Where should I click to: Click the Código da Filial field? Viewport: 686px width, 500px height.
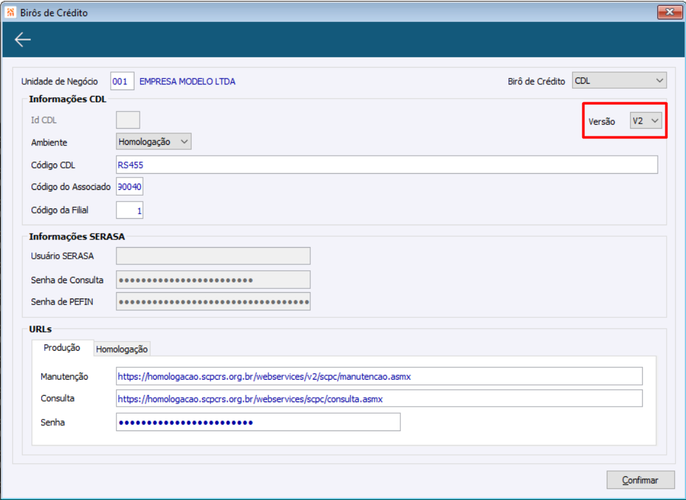pos(130,210)
